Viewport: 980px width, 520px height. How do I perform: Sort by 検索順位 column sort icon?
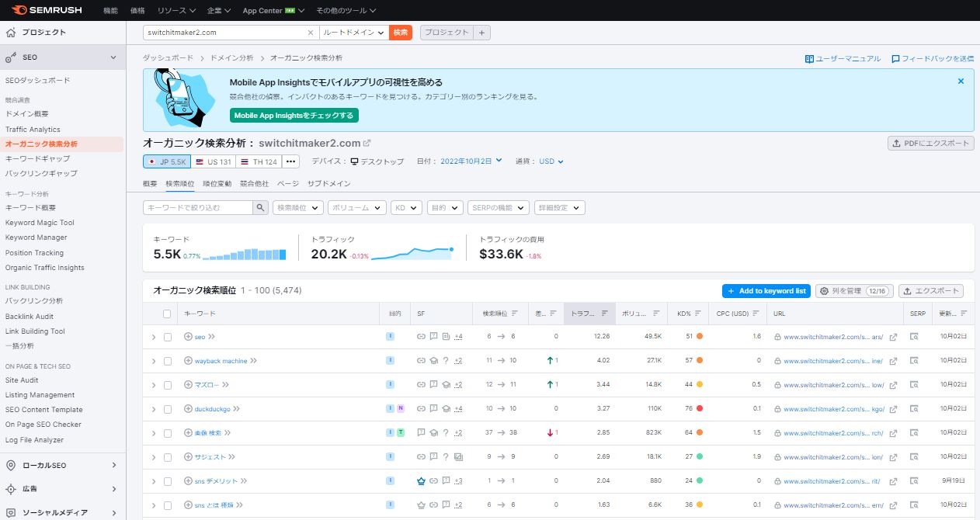(x=515, y=314)
